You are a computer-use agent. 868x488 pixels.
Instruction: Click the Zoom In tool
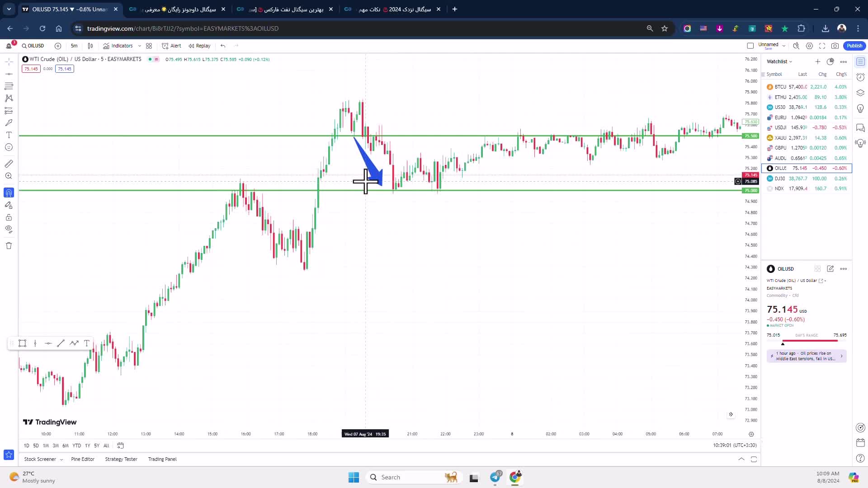(x=9, y=176)
